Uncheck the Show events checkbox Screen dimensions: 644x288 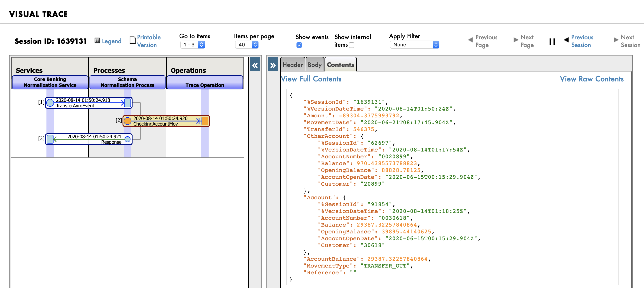point(299,45)
